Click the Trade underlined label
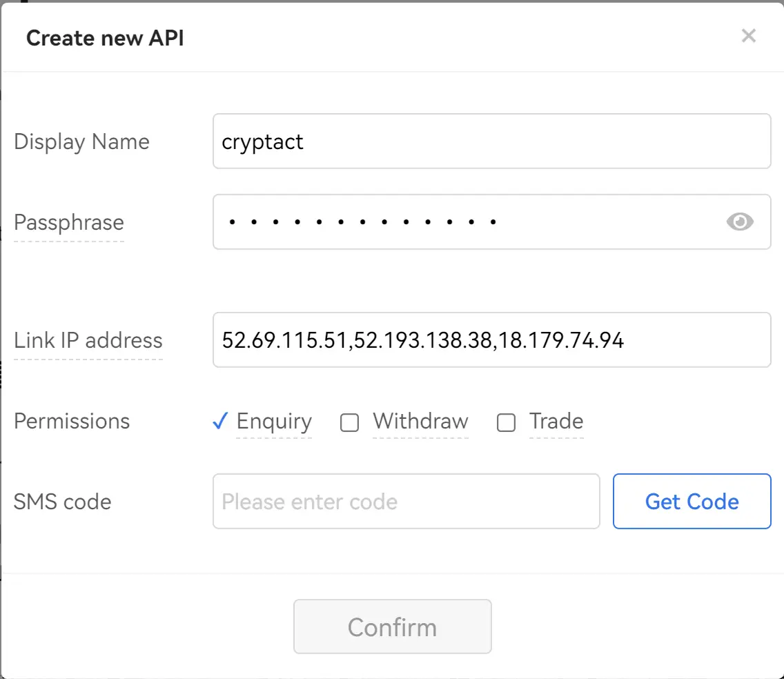Viewport: 784px width, 679px height. pos(556,422)
